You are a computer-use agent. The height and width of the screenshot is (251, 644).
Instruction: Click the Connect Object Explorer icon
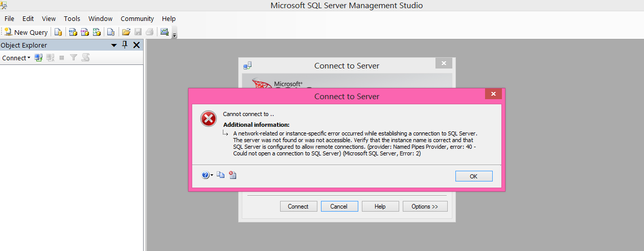point(38,58)
